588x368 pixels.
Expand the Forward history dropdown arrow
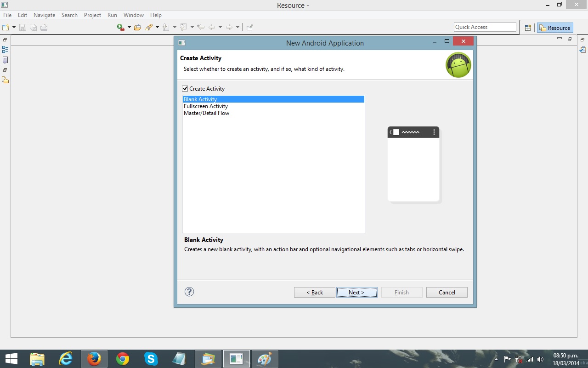[x=237, y=27]
